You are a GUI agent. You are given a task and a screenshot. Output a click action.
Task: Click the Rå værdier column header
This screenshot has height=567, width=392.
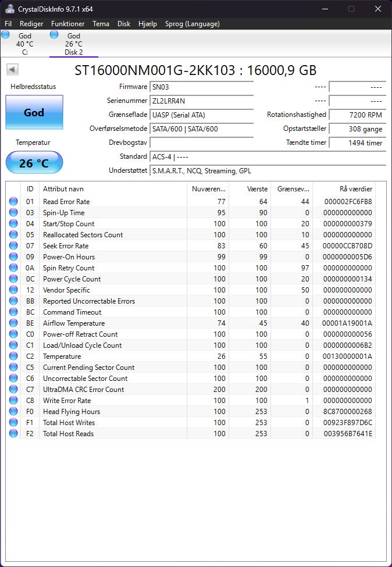pyautogui.click(x=344, y=189)
